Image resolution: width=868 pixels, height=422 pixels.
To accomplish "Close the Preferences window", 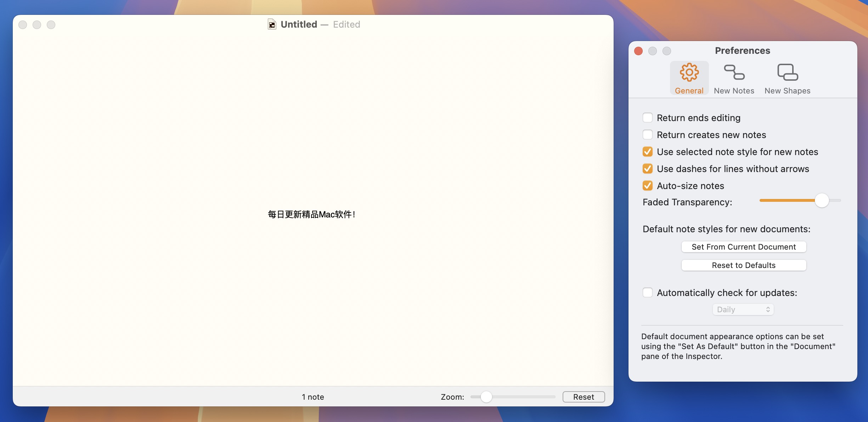I will tap(638, 51).
